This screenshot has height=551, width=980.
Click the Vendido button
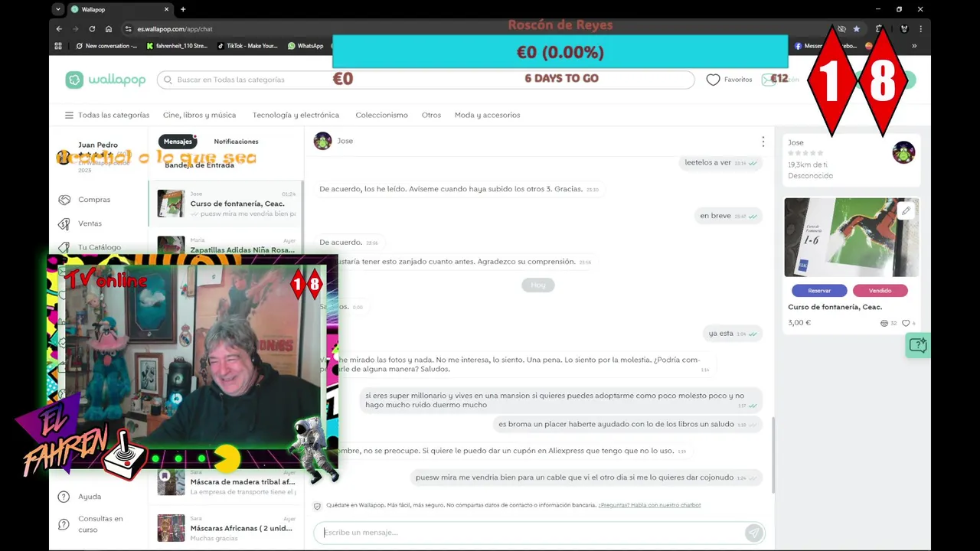pyautogui.click(x=880, y=291)
